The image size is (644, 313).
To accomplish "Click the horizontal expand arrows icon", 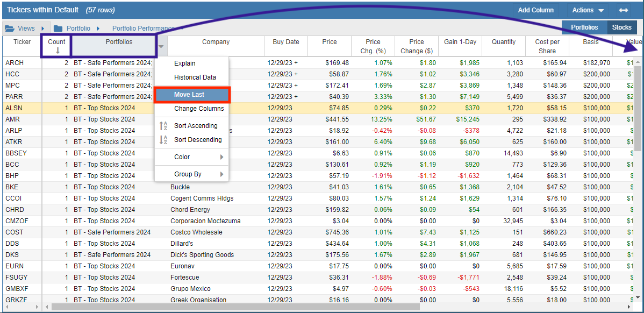I will coord(623,10).
